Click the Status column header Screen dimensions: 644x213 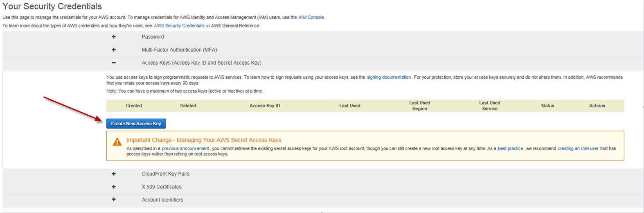(x=547, y=106)
